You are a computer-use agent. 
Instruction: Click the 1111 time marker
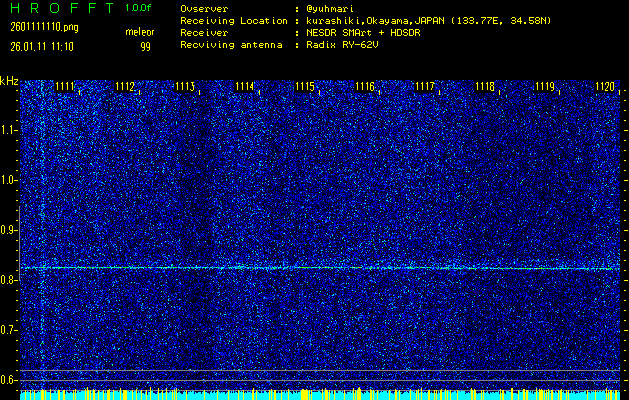[65, 87]
